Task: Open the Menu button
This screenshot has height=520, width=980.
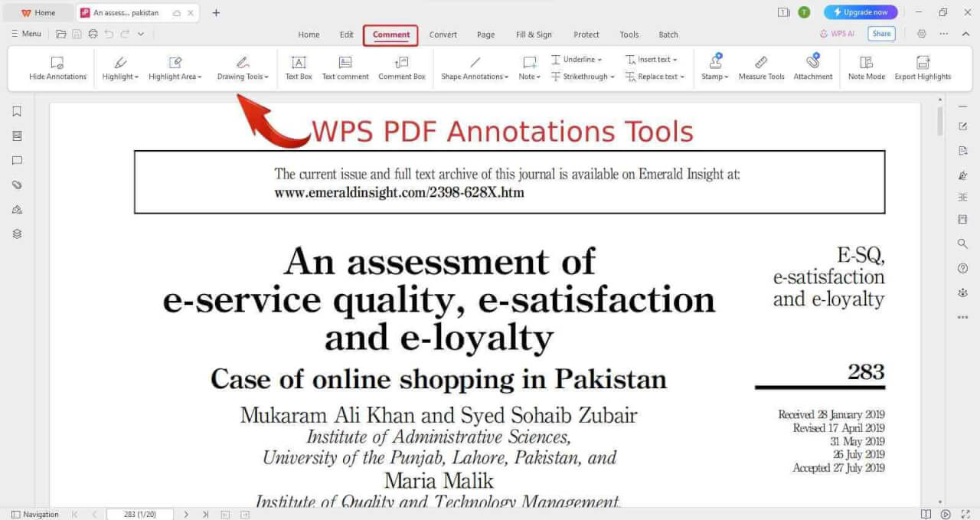Action: (26, 34)
